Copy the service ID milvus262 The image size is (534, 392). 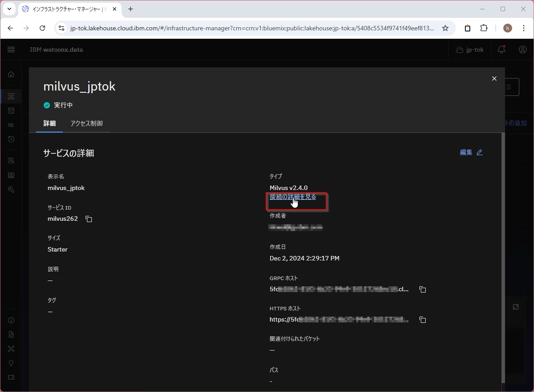(x=89, y=219)
